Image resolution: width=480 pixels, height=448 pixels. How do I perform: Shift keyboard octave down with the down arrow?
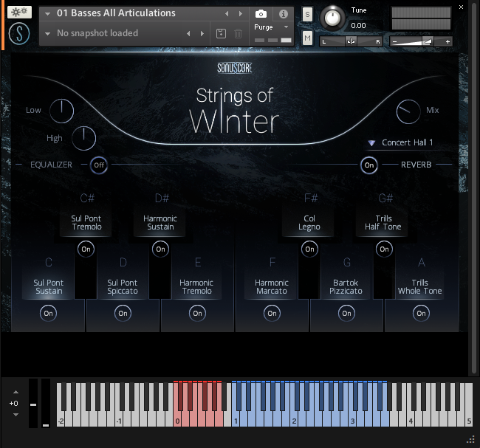pyautogui.click(x=16, y=415)
